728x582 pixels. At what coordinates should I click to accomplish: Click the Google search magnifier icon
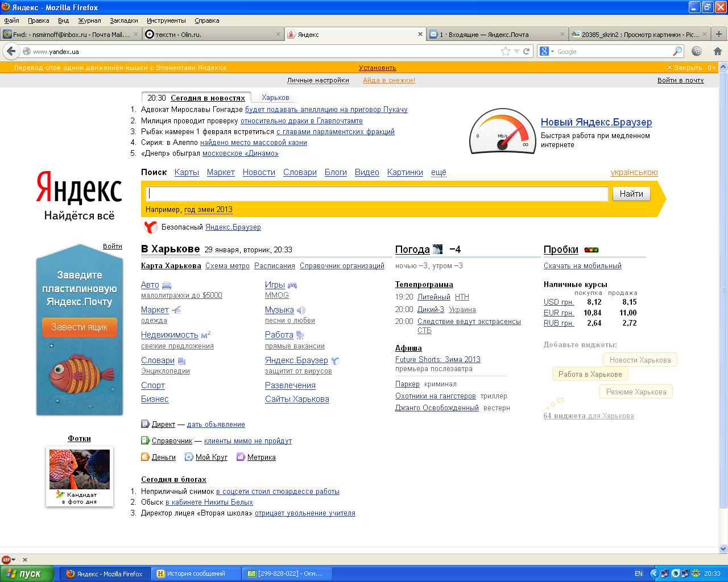click(x=677, y=51)
